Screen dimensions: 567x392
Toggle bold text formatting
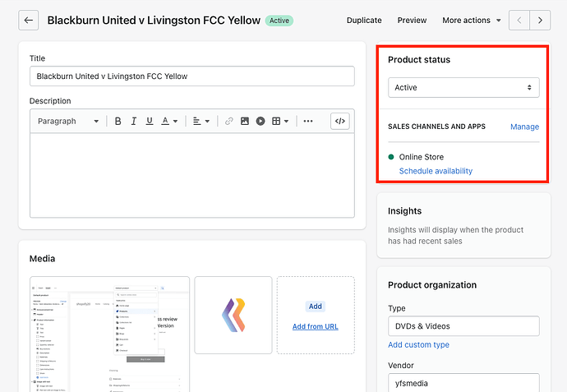tap(118, 122)
